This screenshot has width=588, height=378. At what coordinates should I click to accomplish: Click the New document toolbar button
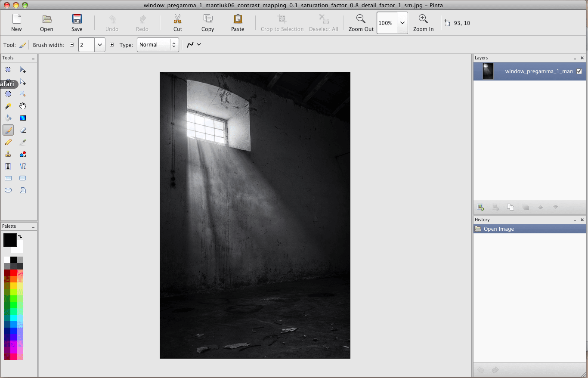tap(16, 23)
